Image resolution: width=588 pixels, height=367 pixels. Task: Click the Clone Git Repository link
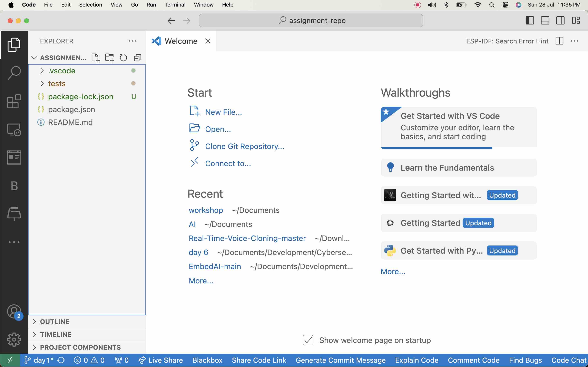[244, 146]
